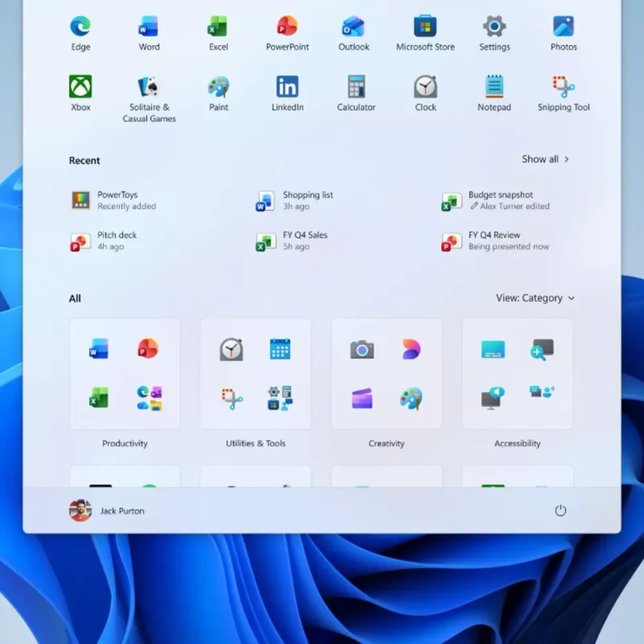This screenshot has height=644, width=644.
Task: Open Shopping list document
Action: click(295, 200)
